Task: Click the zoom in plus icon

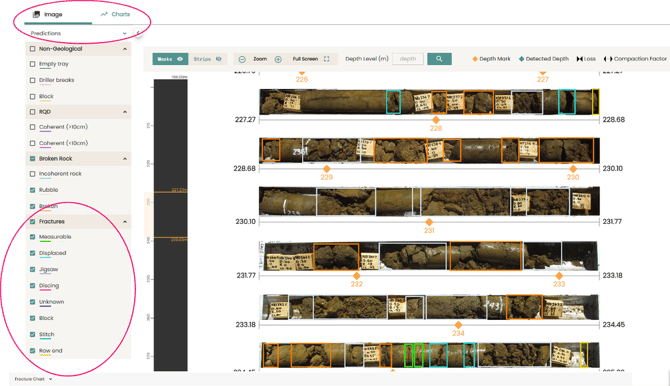Action: [278, 59]
